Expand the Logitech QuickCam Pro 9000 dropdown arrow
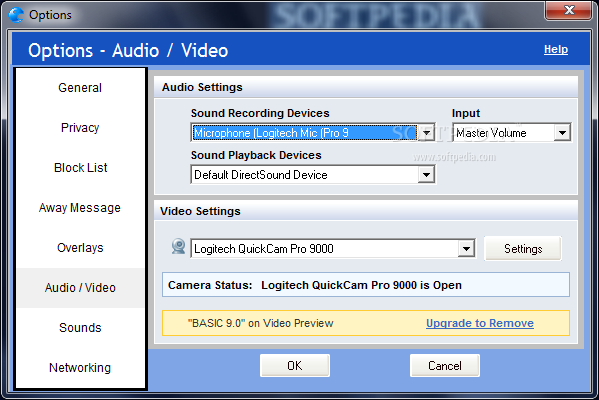 tap(466, 249)
